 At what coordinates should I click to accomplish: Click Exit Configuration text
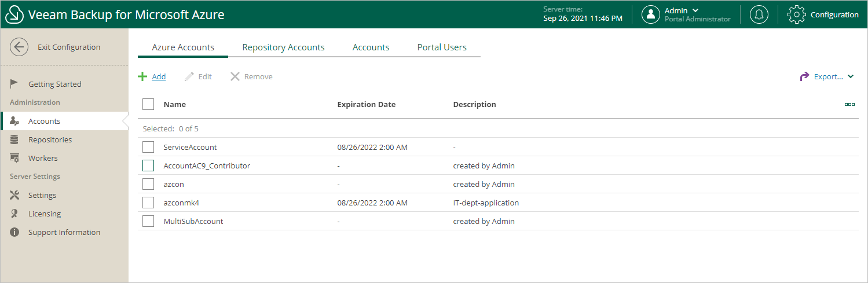click(69, 47)
